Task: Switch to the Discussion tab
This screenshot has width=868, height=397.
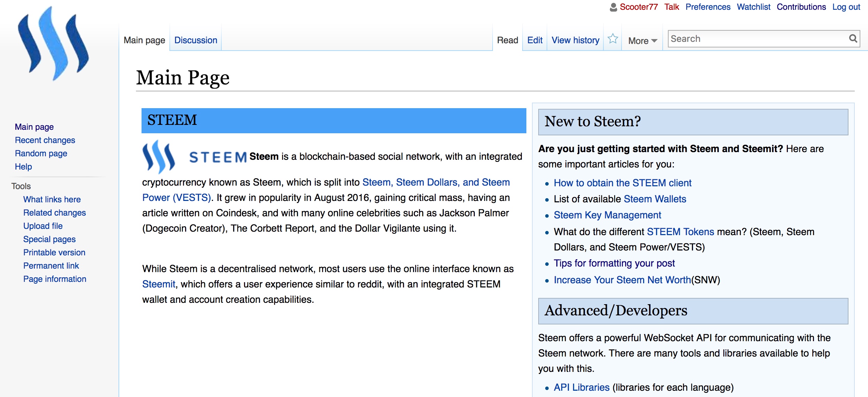Action: tap(196, 40)
